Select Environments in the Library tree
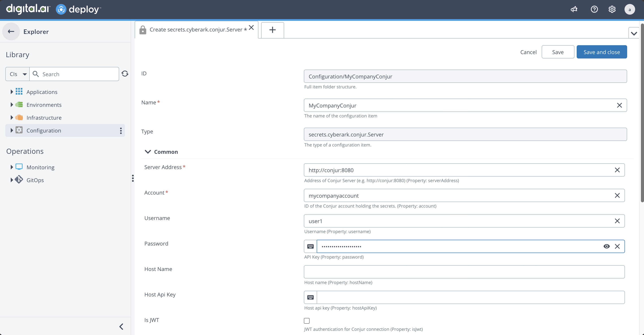This screenshot has width=644, height=335. point(44,105)
